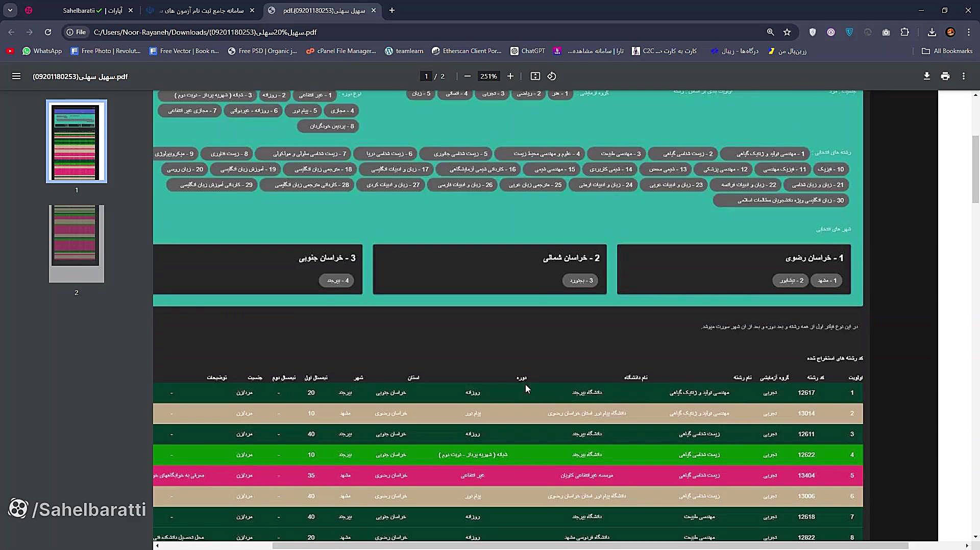Go back to the previous page

pos(11,32)
